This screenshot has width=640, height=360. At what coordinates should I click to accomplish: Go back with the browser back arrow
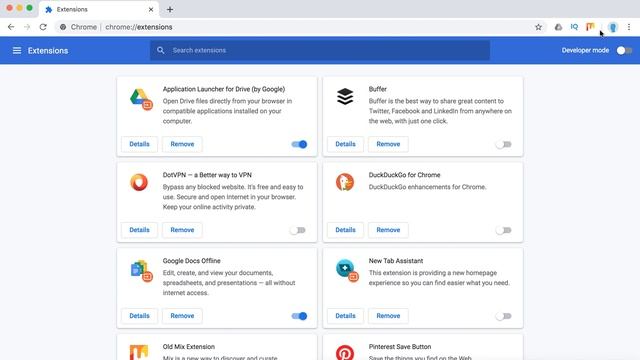[x=11, y=27]
